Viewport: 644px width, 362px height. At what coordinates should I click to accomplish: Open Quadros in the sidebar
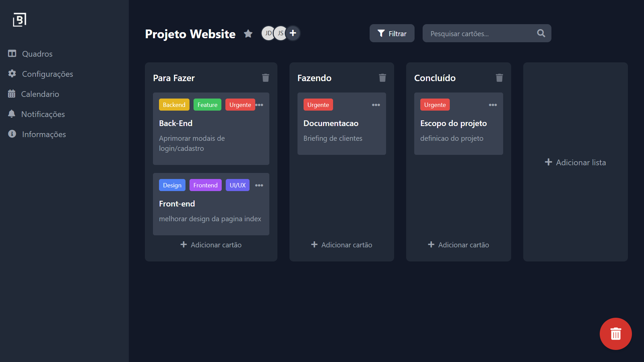tap(30, 54)
